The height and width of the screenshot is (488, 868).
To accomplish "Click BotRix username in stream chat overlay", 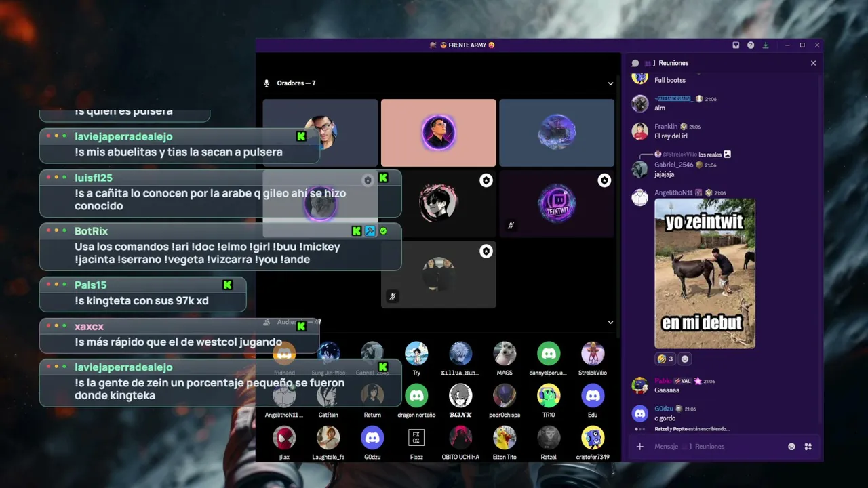I will 91,231.
